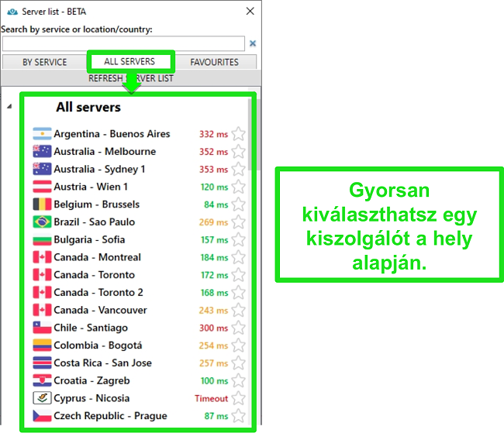Image resolution: width=504 pixels, height=440 pixels.
Task: Open the FAVOURITES tab
Action: [214, 62]
